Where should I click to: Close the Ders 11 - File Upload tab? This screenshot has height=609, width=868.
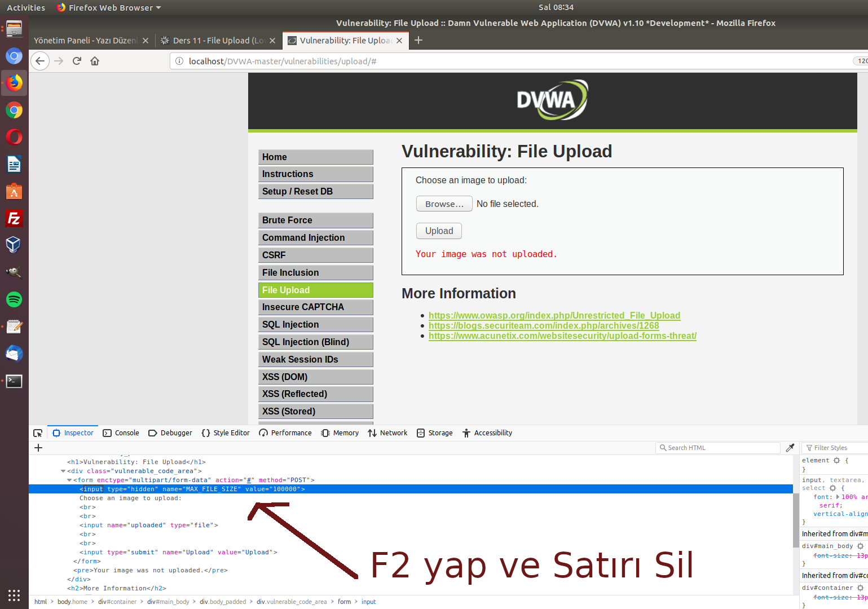click(272, 41)
